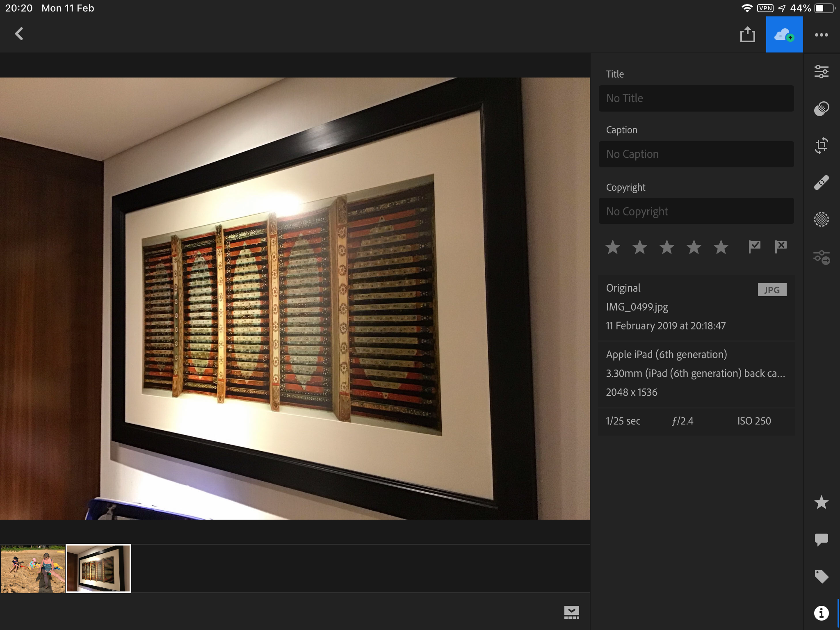Open the comments speech bubble panel
The image size is (840, 630).
click(821, 539)
